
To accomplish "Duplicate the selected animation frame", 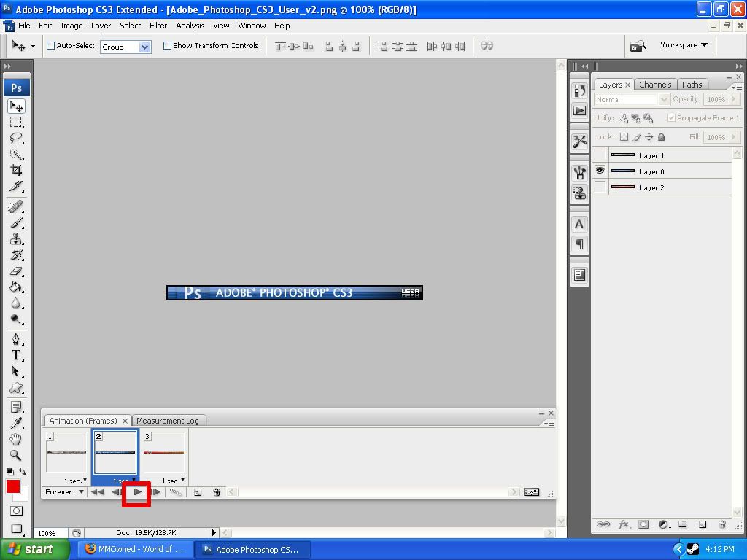I will tap(198, 492).
